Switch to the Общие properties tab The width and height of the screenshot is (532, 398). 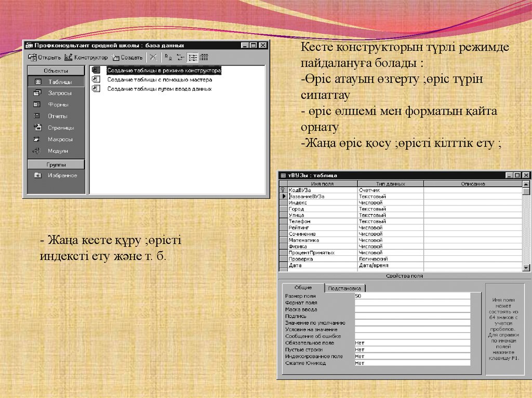pos(303,287)
